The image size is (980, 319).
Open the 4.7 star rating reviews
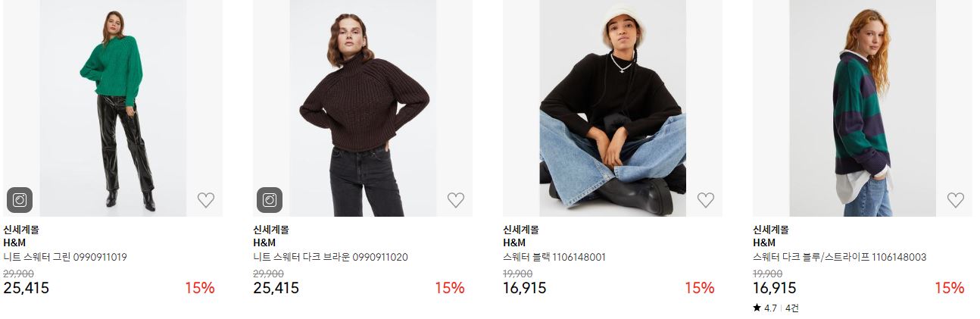(x=776, y=308)
